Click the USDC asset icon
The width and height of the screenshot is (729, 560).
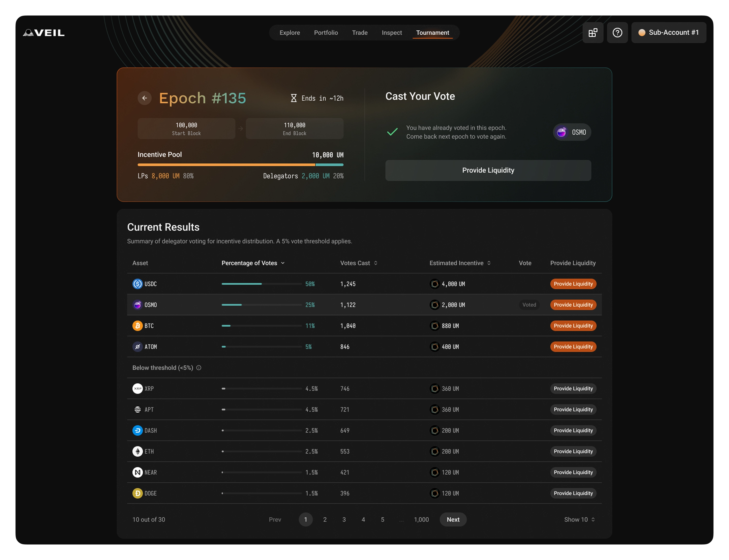137,284
